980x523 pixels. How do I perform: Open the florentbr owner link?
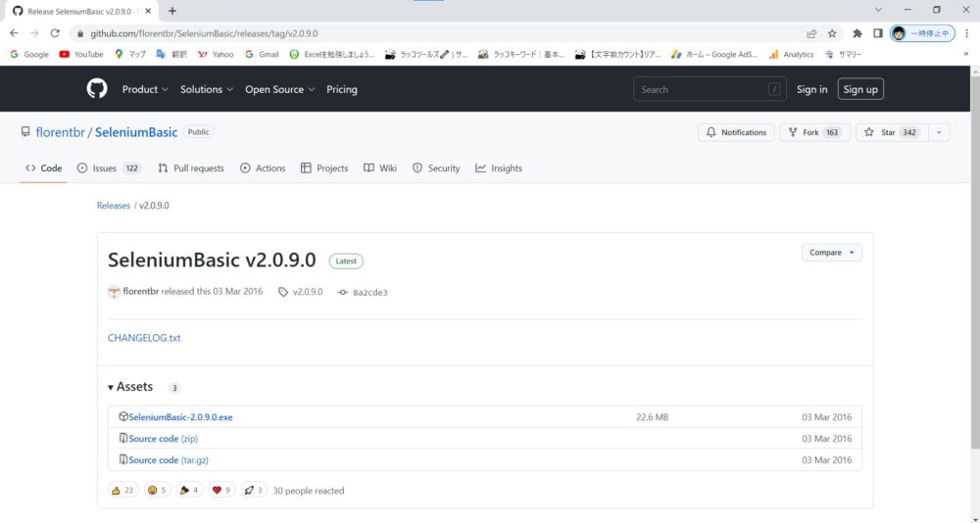click(x=60, y=132)
